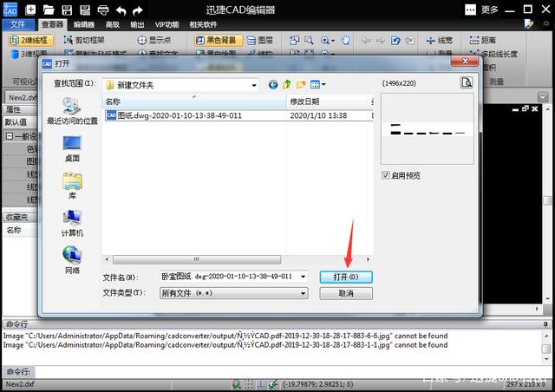This screenshot has width=555, height=392.
Task: Toggle the grid dots icon in status bar
Action: tap(249, 384)
